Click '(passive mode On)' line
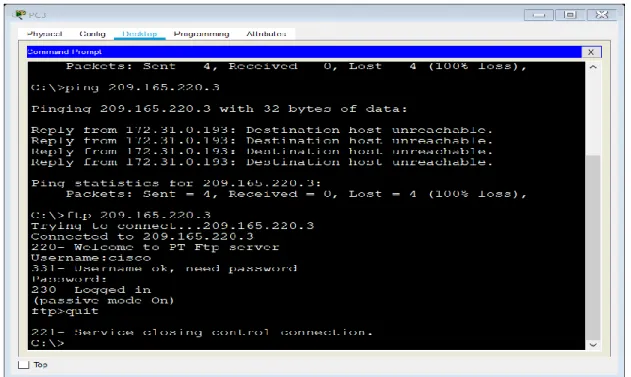Screen dimensions: 631x377 (x=103, y=301)
